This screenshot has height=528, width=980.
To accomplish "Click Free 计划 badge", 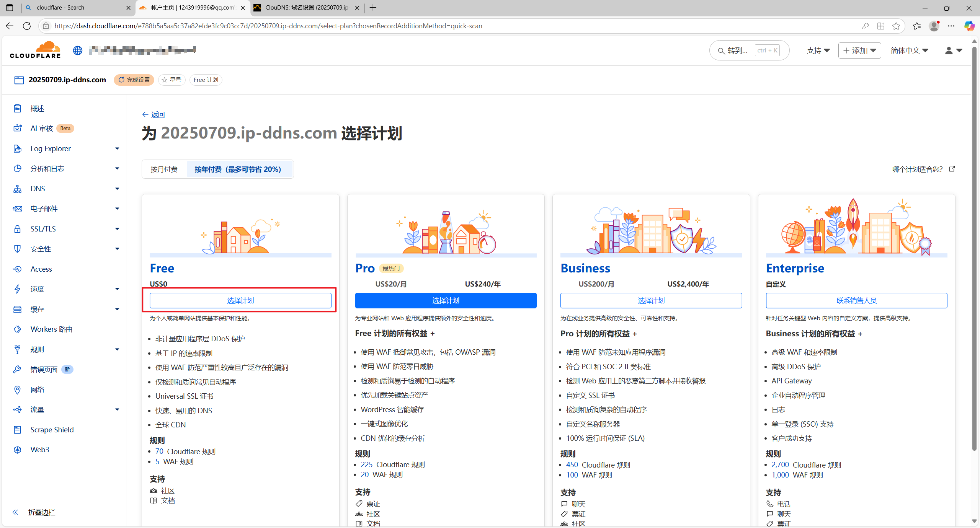I will [206, 80].
